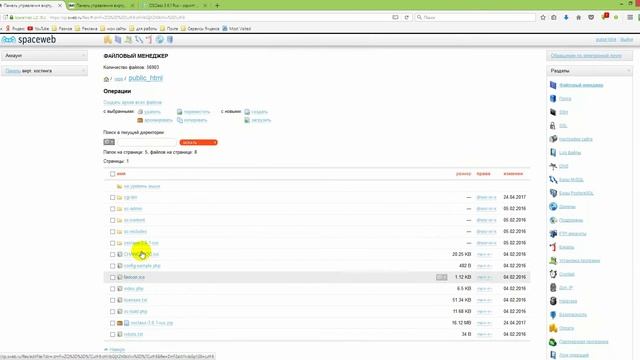The image size is (640, 360).
Task: Open the Безопасность shield icon
Action: (553, 314)
